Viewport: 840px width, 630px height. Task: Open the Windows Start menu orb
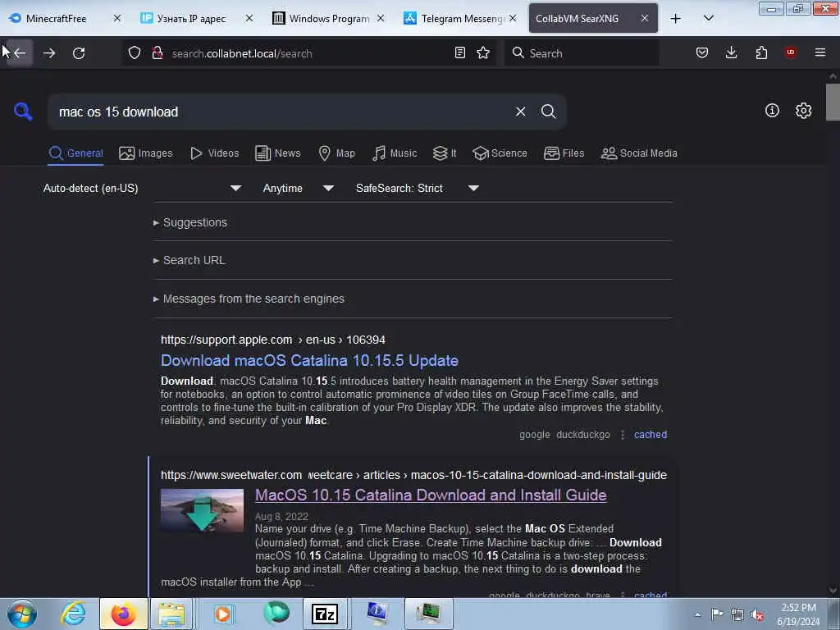tap(22, 614)
